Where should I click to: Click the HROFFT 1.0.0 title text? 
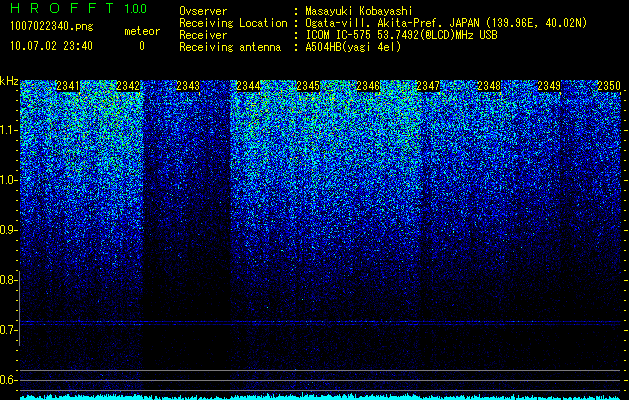[x=79, y=8]
